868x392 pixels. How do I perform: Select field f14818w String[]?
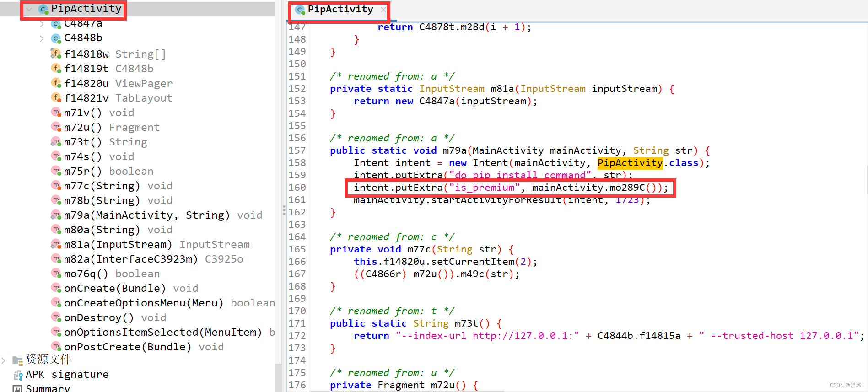click(115, 54)
